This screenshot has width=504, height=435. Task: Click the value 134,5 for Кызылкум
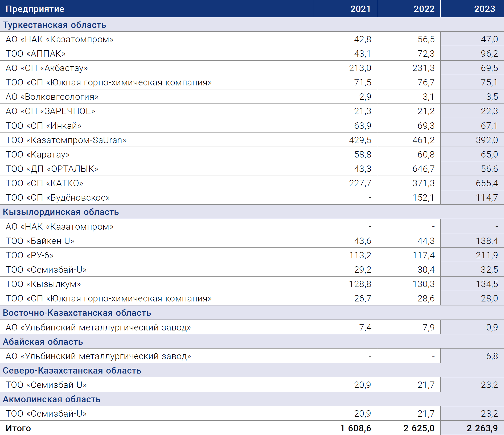coord(487,284)
